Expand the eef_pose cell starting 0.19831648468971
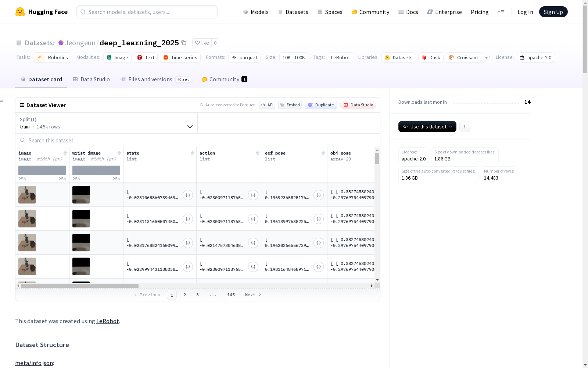 coord(319,267)
